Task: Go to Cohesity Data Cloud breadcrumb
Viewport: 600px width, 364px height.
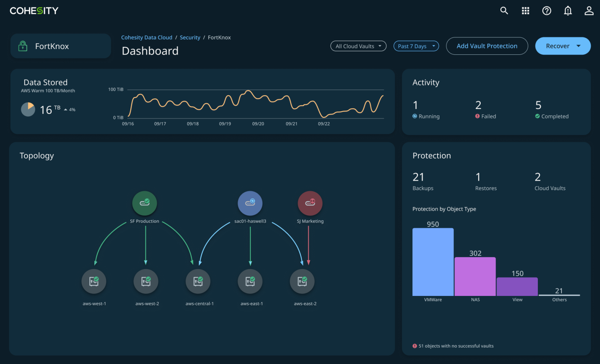Action: (147, 37)
